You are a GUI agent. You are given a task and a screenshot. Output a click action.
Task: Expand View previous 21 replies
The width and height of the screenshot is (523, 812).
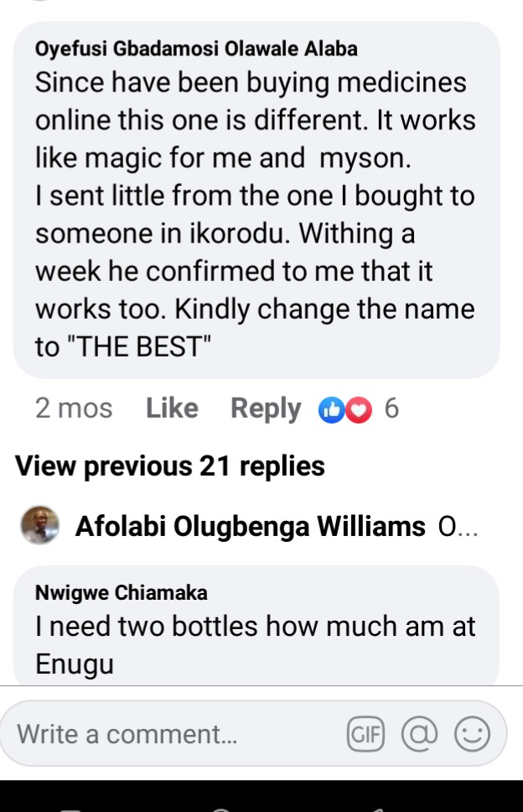(170, 466)
